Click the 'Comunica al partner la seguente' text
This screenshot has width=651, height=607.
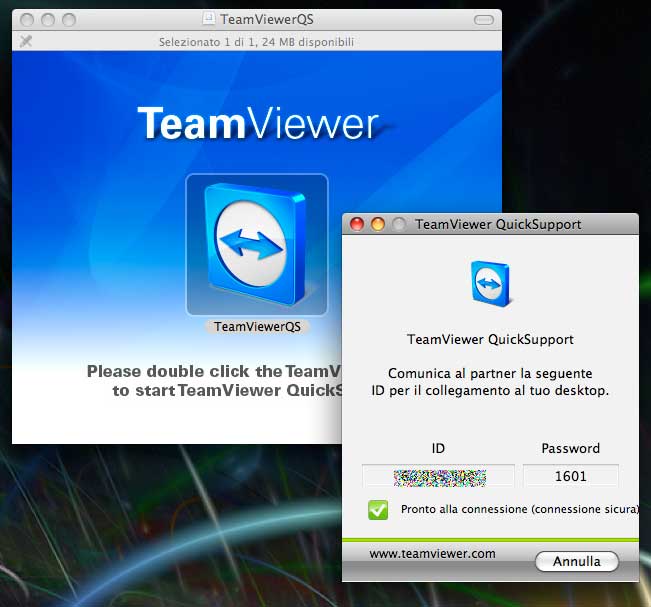(x=490, y=373)
